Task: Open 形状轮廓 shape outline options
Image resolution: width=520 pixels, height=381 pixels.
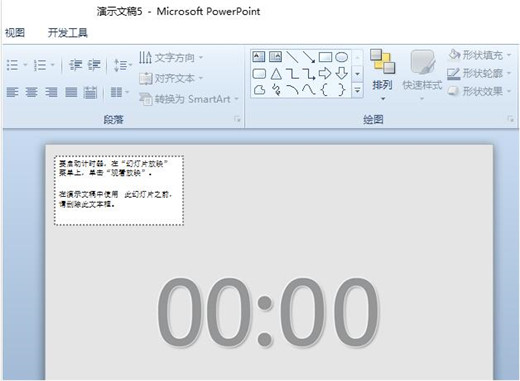Action: click(479, 73)
